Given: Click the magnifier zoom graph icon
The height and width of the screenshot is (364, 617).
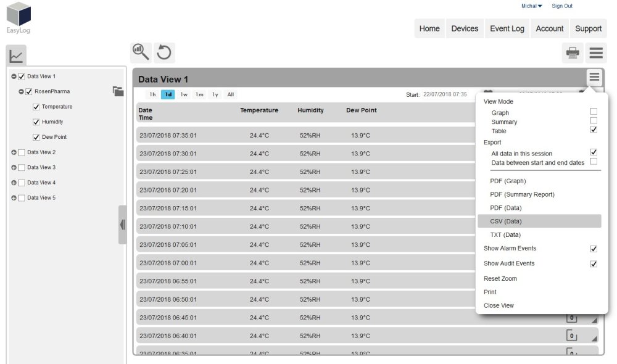Looking at the screenshot, I should [x=141, y=52].
